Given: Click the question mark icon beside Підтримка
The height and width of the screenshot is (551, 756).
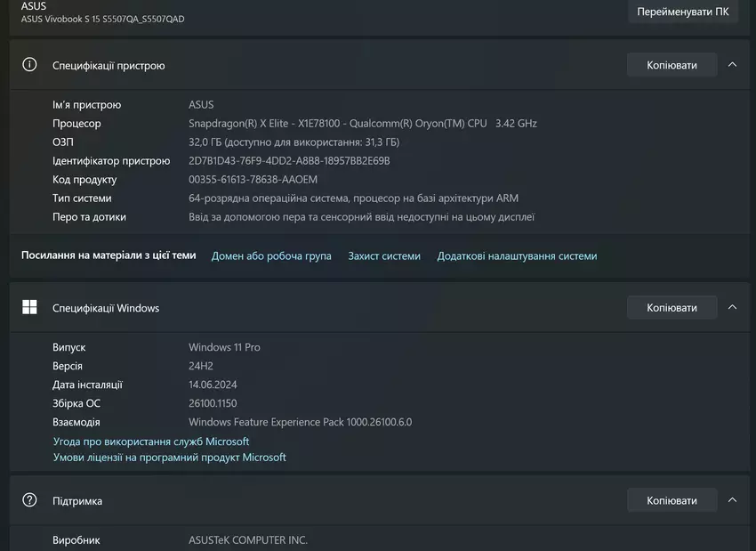Looking at the screenshot, I should point(29,500).
